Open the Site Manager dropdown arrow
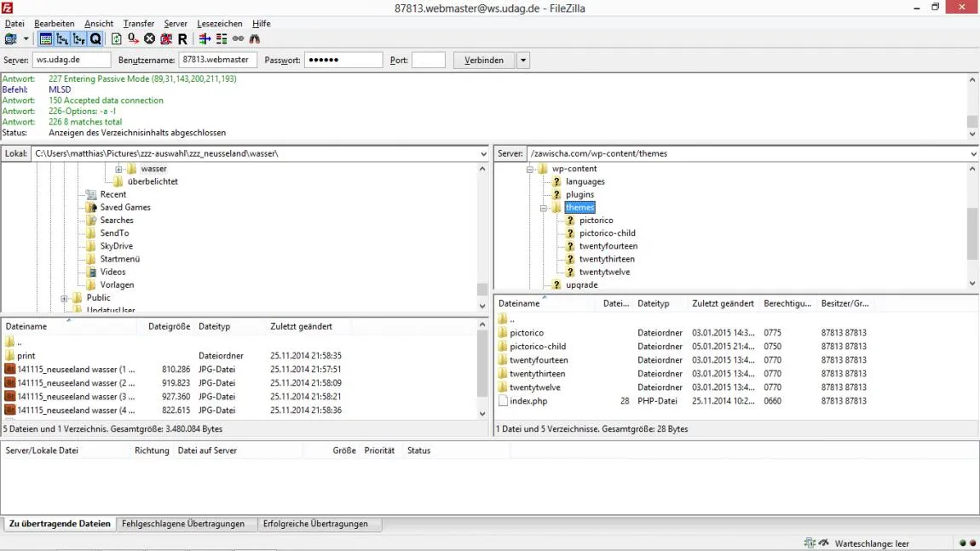Screen dimensions: 980x551 [x=26, y=38]
